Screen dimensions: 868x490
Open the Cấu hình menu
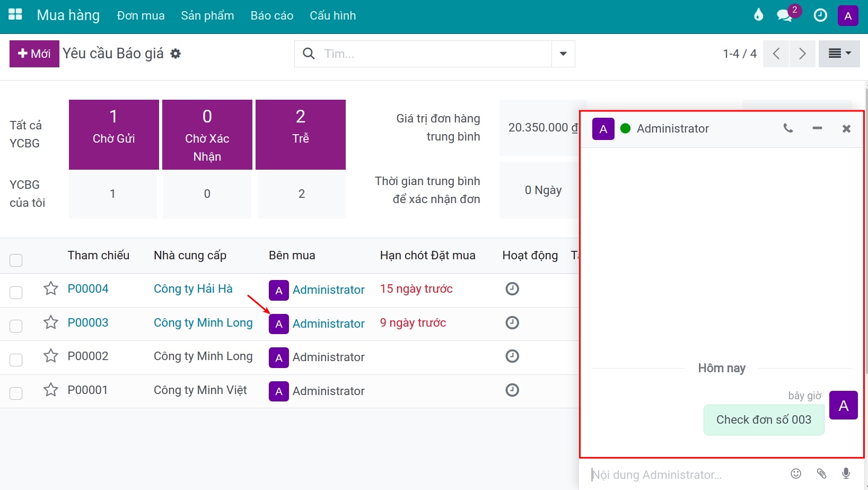click(x=333, y=16)
